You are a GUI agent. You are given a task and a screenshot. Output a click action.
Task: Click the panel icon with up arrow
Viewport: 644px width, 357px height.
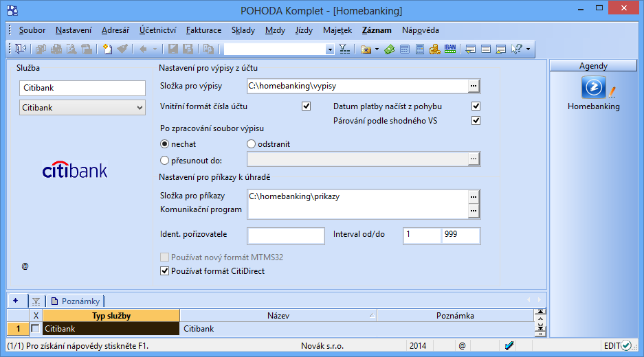click(500, 49)
